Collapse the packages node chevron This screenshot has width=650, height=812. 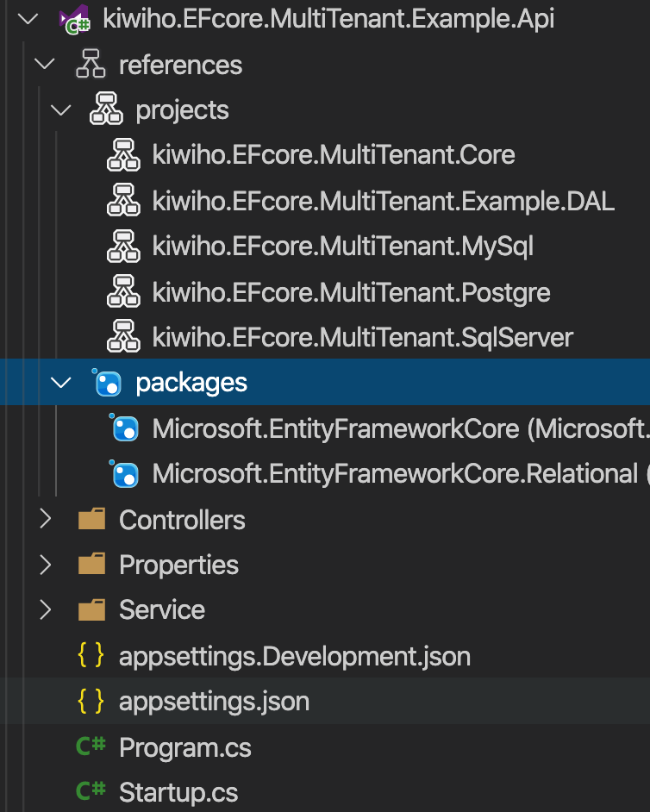click(61, 383)
